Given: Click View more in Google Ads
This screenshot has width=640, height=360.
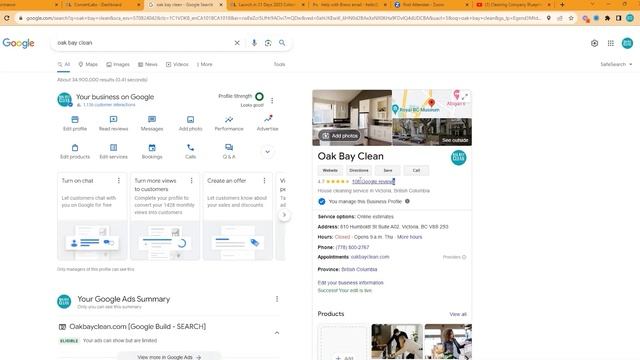Looking at the screenshot, I should click(169, 357).
